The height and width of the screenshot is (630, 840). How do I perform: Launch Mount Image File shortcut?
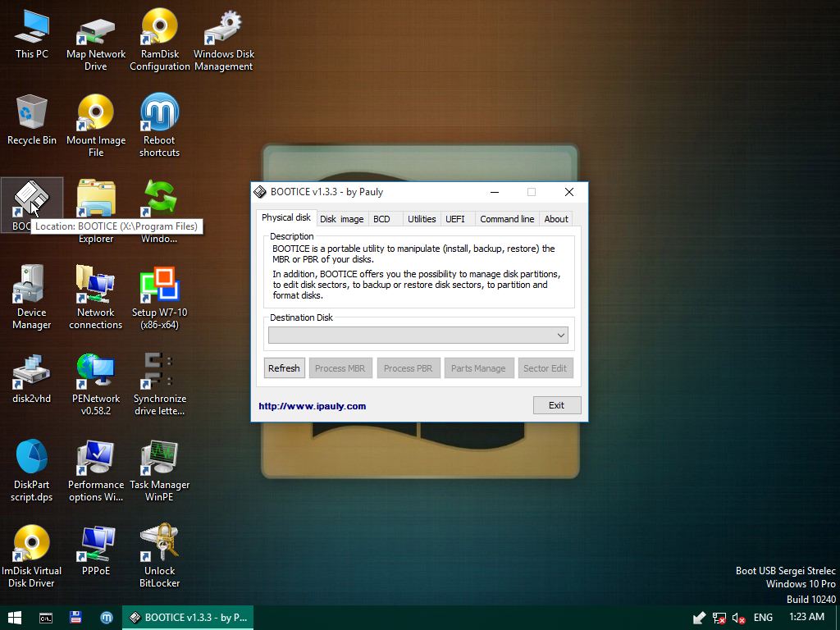point(96,126)
